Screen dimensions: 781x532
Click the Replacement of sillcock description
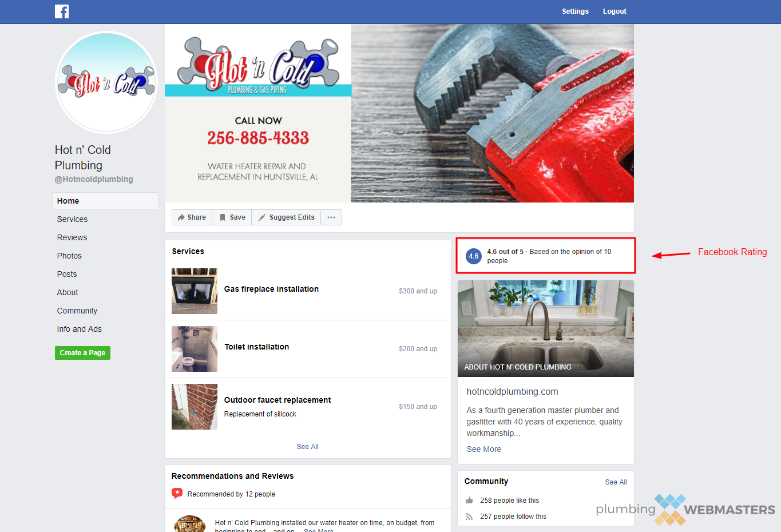[260, 414]
